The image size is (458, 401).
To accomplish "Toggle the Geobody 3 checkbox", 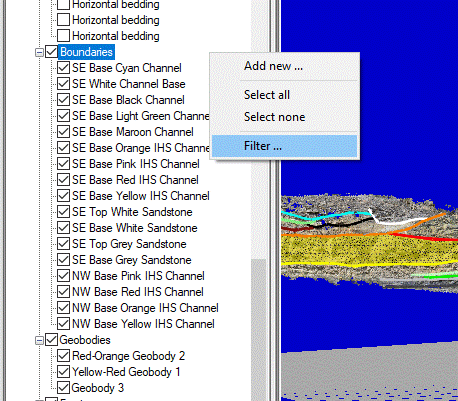I will pyautogui.click(x=63, y=388).
